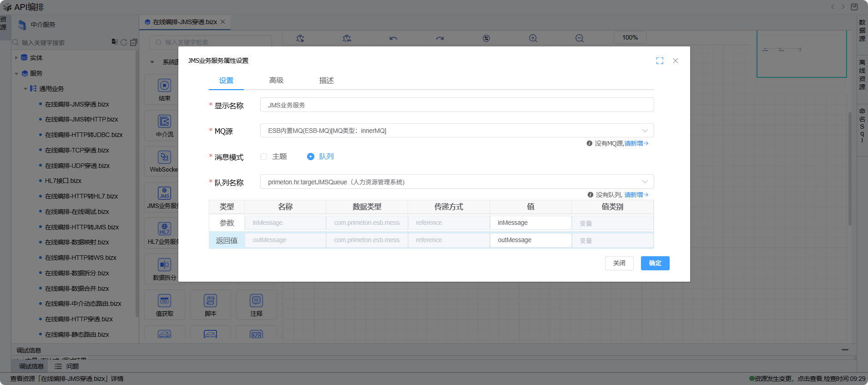868x385 pixels.
Task: Switch to the 高级 tab
Action: pyautogui.click(x=276, y=81)
